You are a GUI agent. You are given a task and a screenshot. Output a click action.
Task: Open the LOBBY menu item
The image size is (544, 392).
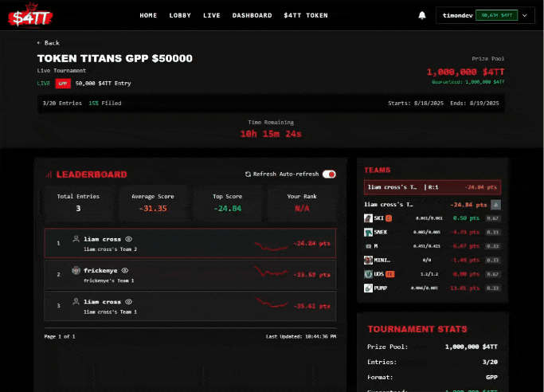click(180, 15)
